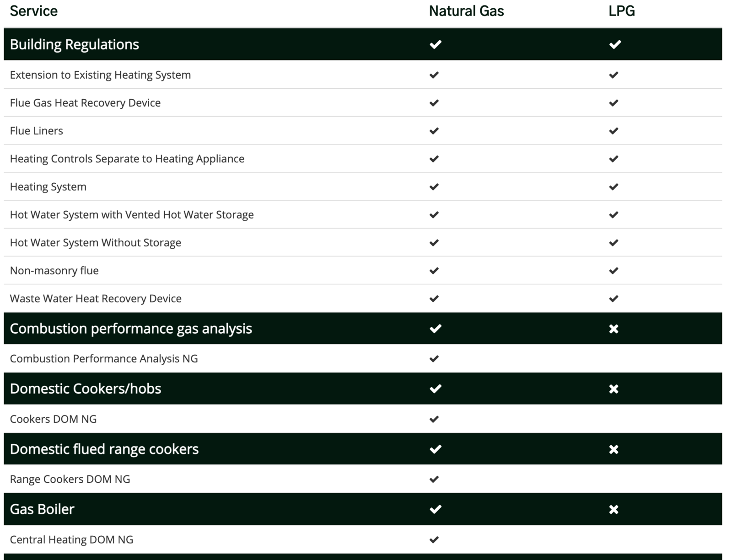732x560 pixels.
Task: Click the LPG cross for Domestic Cookers/hobs
Action: 614,389
